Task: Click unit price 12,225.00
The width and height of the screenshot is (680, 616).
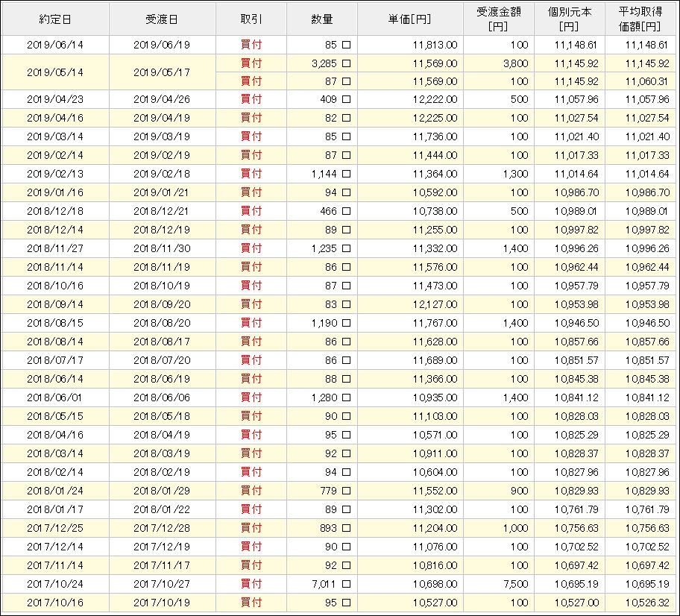Action: click(435, 118)
